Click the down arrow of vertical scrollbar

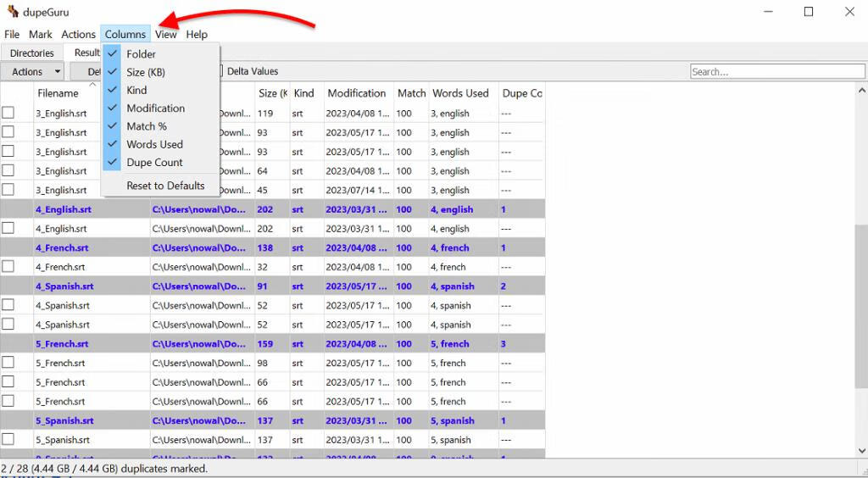tap(861, 451)
